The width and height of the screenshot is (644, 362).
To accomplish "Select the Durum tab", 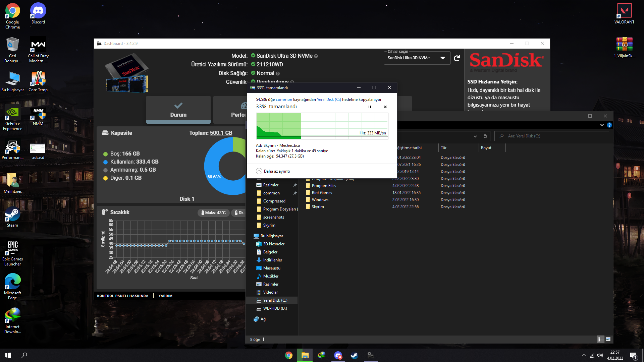I will pyautogui.click(x=178, y=110).
